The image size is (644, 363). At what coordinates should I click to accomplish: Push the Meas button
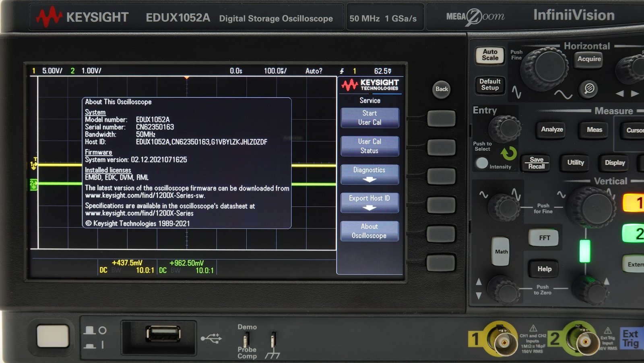click(x=594, y=130)
